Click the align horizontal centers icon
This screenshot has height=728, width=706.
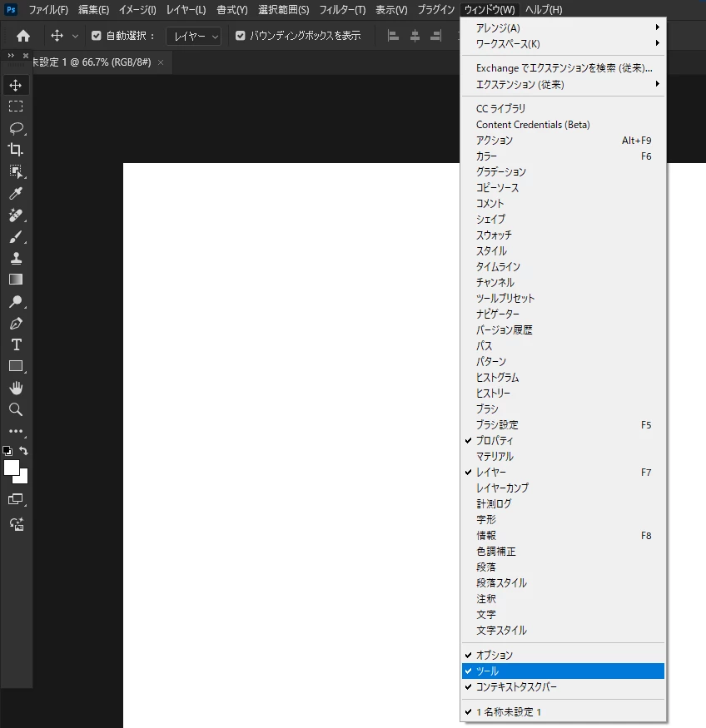(x=415, y=36)
